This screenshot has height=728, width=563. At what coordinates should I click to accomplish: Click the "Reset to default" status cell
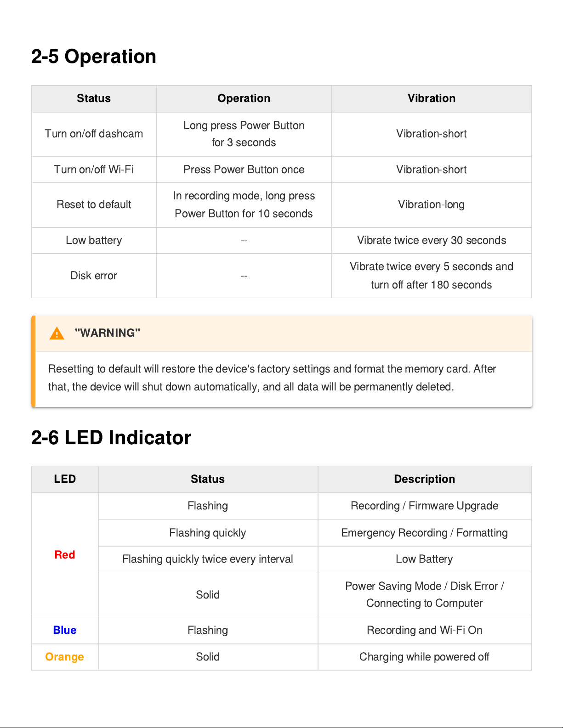pos(94,204)
